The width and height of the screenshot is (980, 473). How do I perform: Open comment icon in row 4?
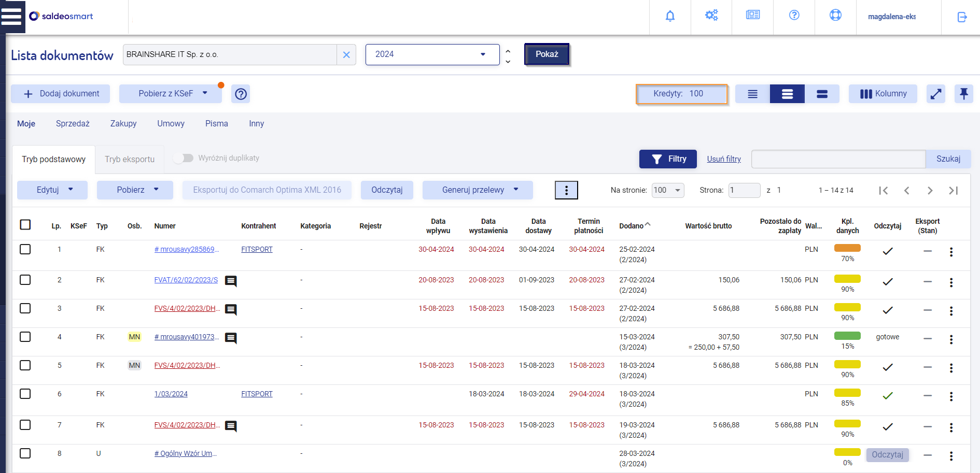[231, 338]
